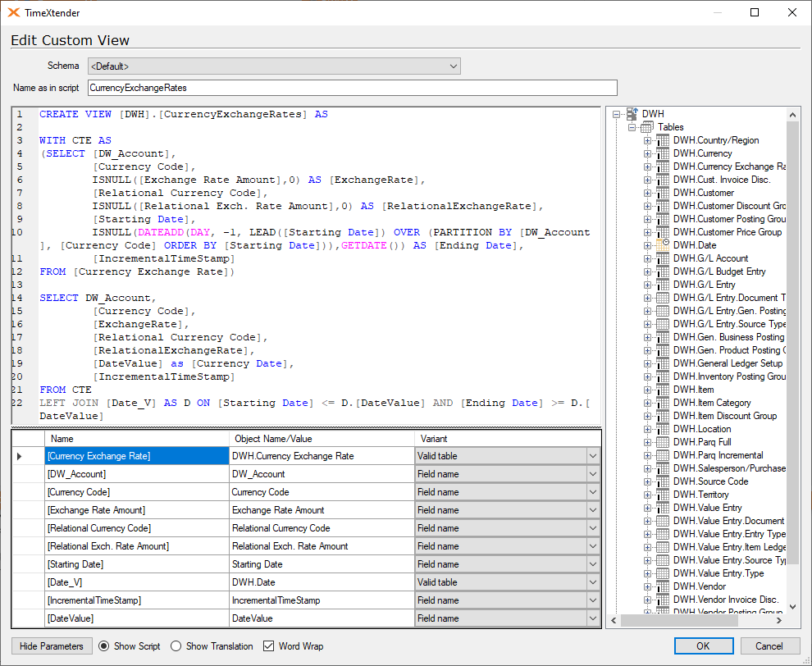Click the DWH.Territory table icon
The image size is (812, 666).
tap(663, 495)
